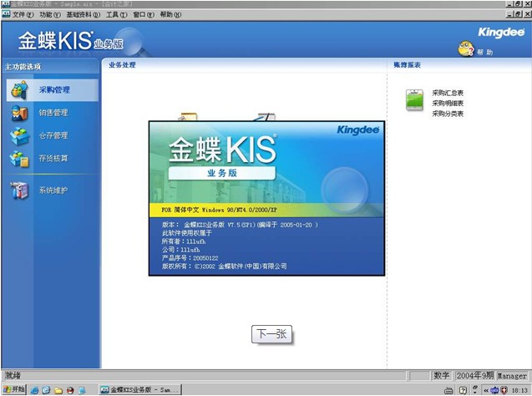Click the 金蝶KIS业务版 taskbar button

click(139, 389)
